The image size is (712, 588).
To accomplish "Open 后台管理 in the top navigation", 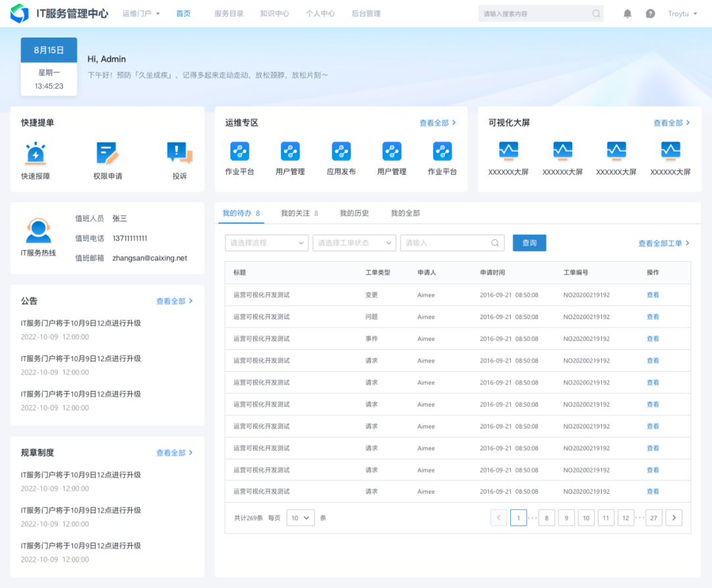I will [x=366, y=14].
